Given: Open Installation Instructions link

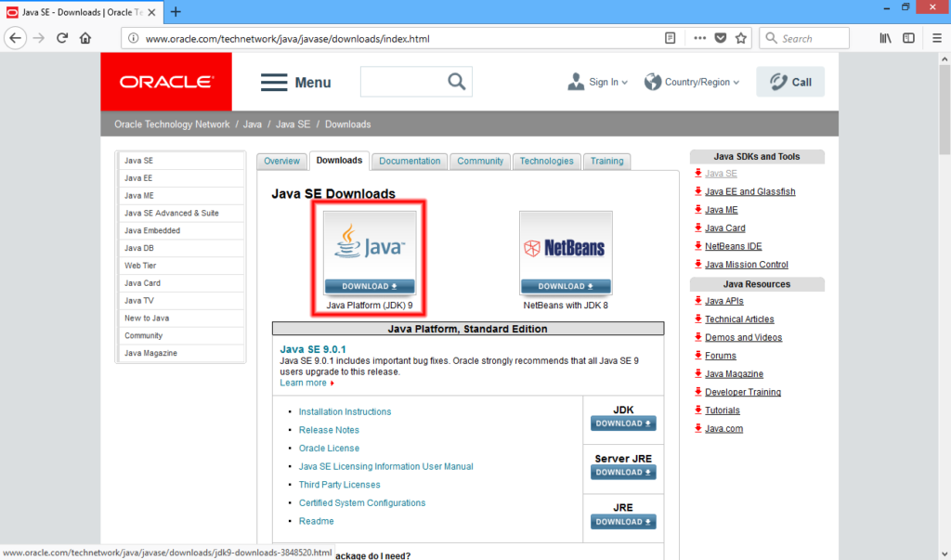Looking at the screenshot, I should point(345,412).
